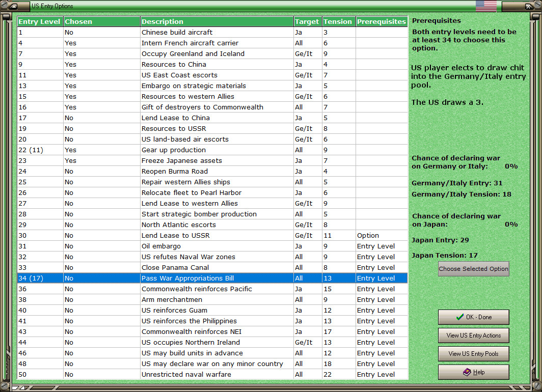Select US land-based air escorts row
This screenshot has height=392, width=542.
[x=212, y=139]
